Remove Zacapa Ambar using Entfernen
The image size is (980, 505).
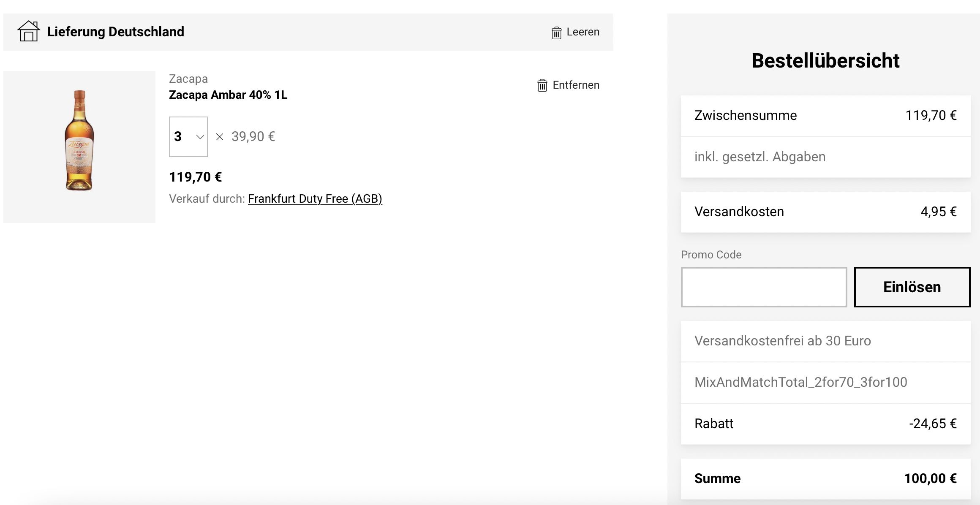[568, 85]
